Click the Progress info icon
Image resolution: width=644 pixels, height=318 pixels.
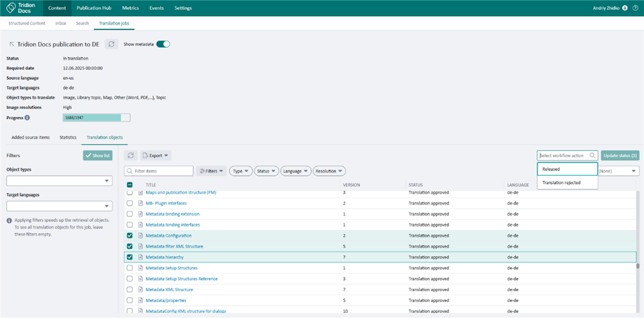(27, 118)
